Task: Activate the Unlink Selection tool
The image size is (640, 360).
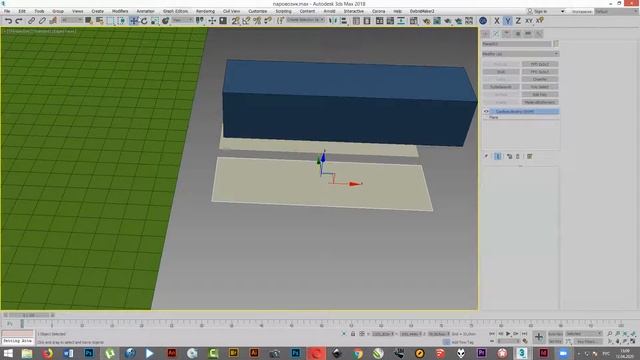Action: tap(42, 20)
